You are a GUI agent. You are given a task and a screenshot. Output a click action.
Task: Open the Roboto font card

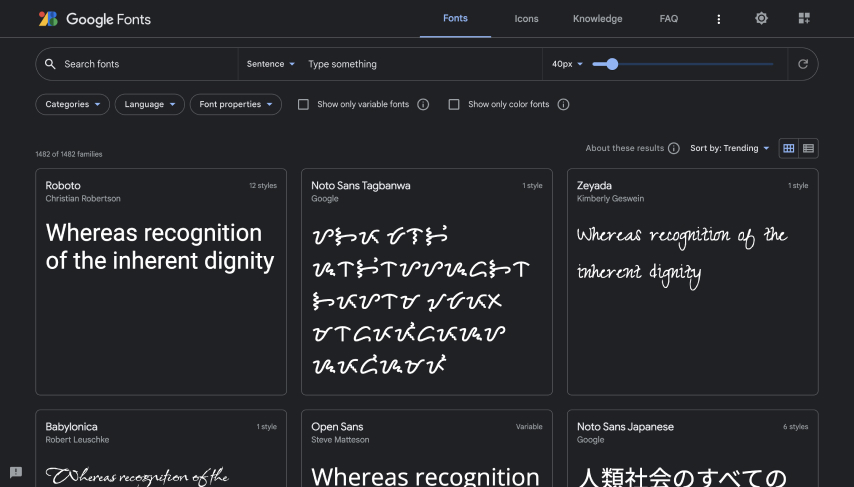point(161,282)
